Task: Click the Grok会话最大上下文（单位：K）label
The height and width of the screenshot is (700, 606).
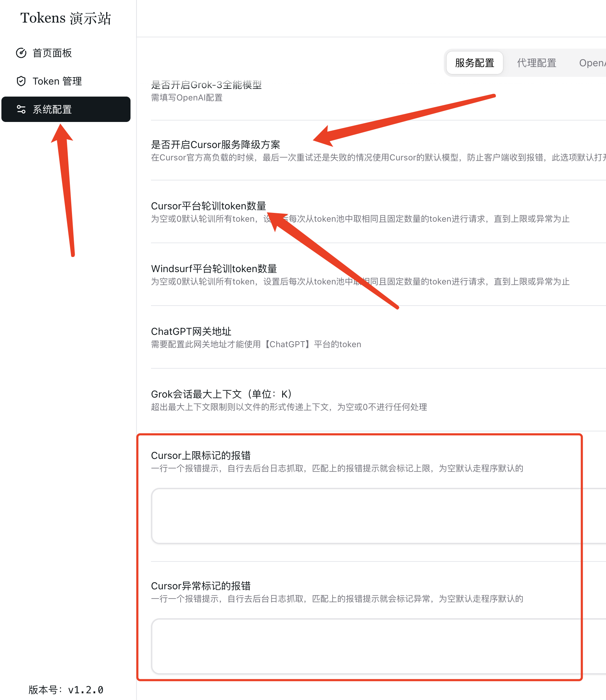Action: (221, 394)
